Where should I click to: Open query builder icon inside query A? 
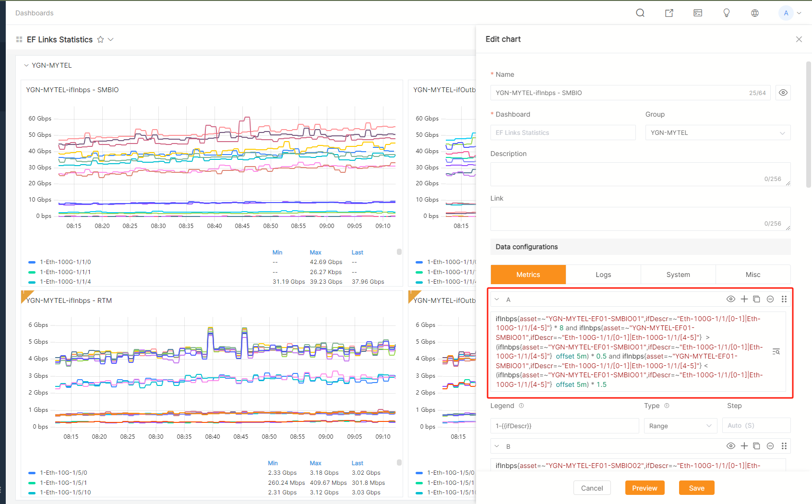[x=776, y=352]
